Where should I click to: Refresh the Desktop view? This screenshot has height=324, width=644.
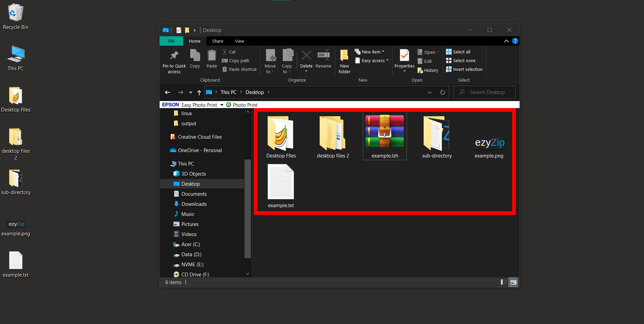(442, 92)
